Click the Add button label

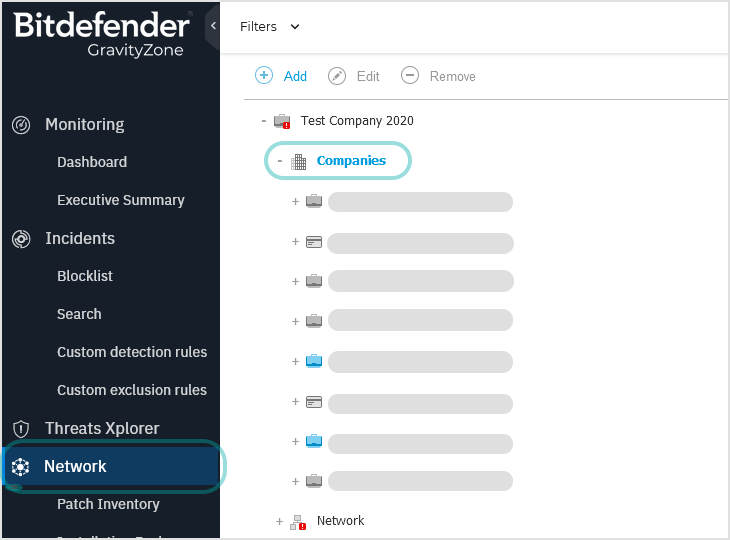click(x=295, y=76)
